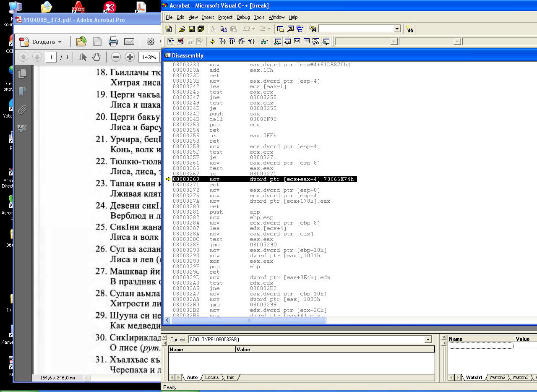Viewport: 537px width, 392px height.
Task: Show Attachments paperclip panel in Acrobat
Action: click(x=23, y=110)
